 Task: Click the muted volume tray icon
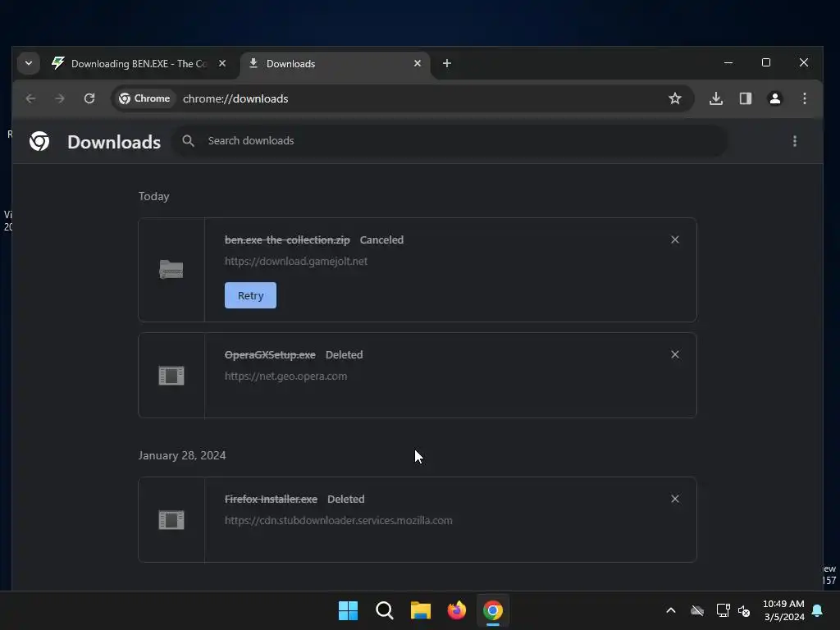744,610
